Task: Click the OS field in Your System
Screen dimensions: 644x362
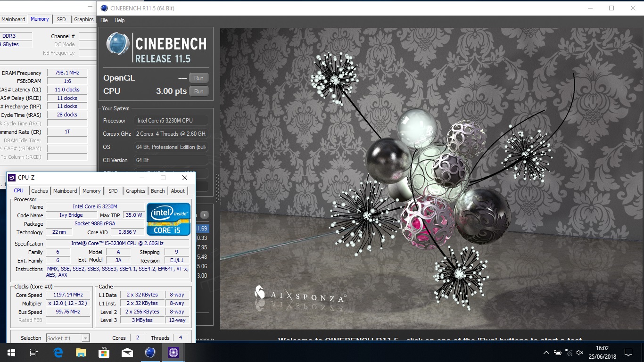Action: (x=171, y=147)
